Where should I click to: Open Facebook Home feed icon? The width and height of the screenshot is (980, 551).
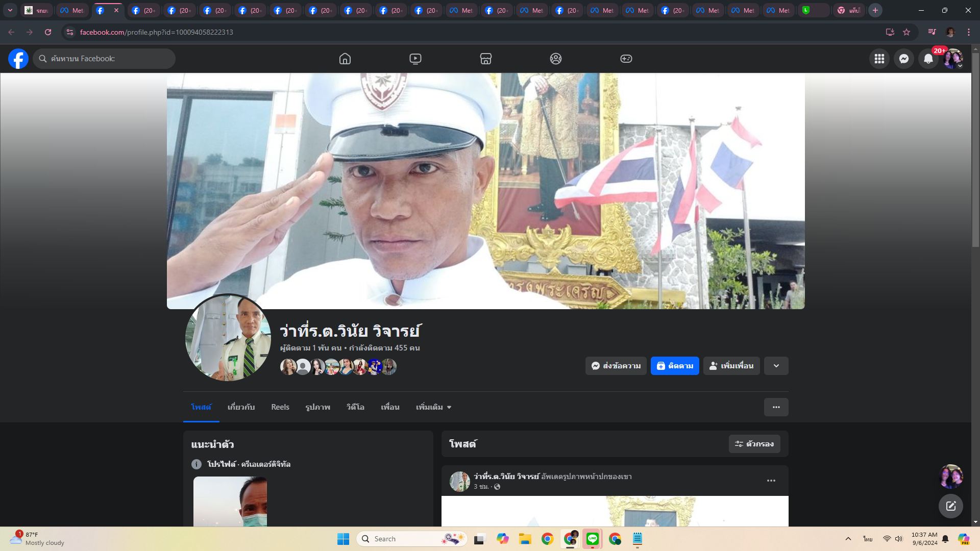[345, 59]
